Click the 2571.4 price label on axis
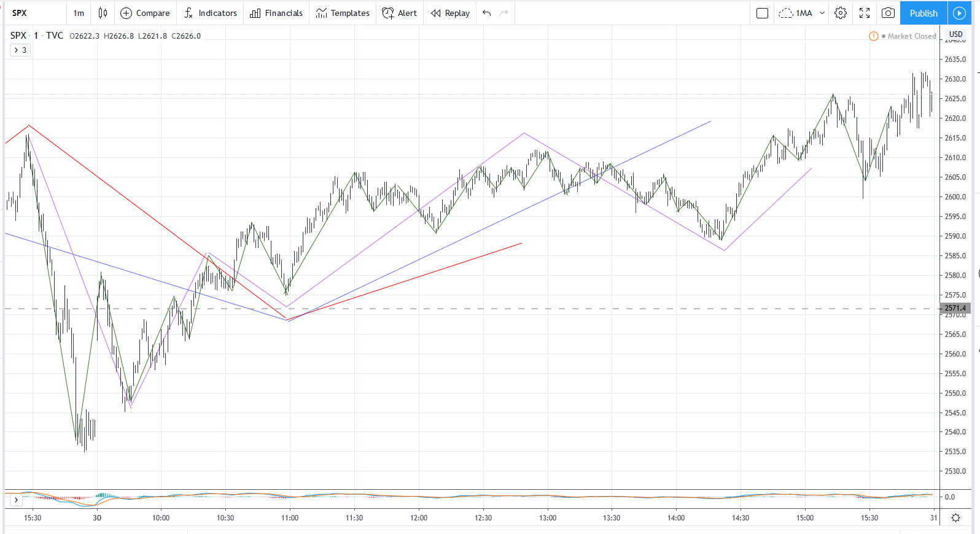The height and width of the screenshot is (534, 980). (955, 308)
